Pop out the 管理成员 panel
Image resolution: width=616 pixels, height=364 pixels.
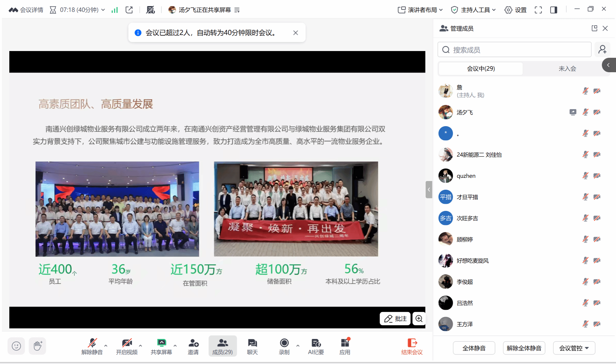tap(594, 28)
